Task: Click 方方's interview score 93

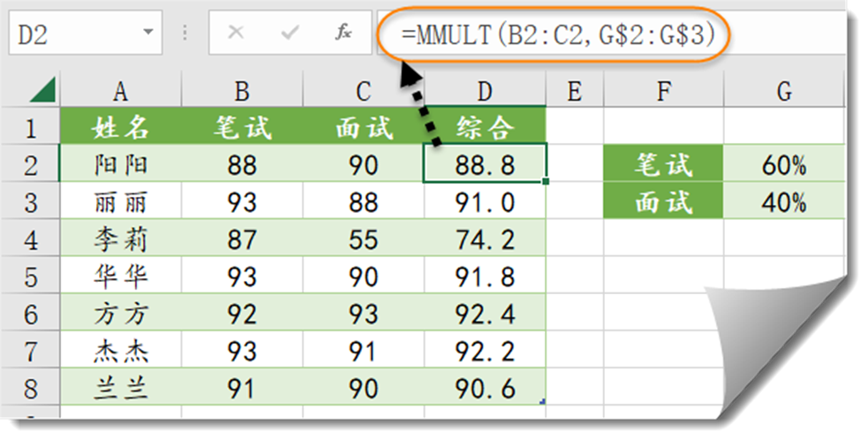Action: 363,313
